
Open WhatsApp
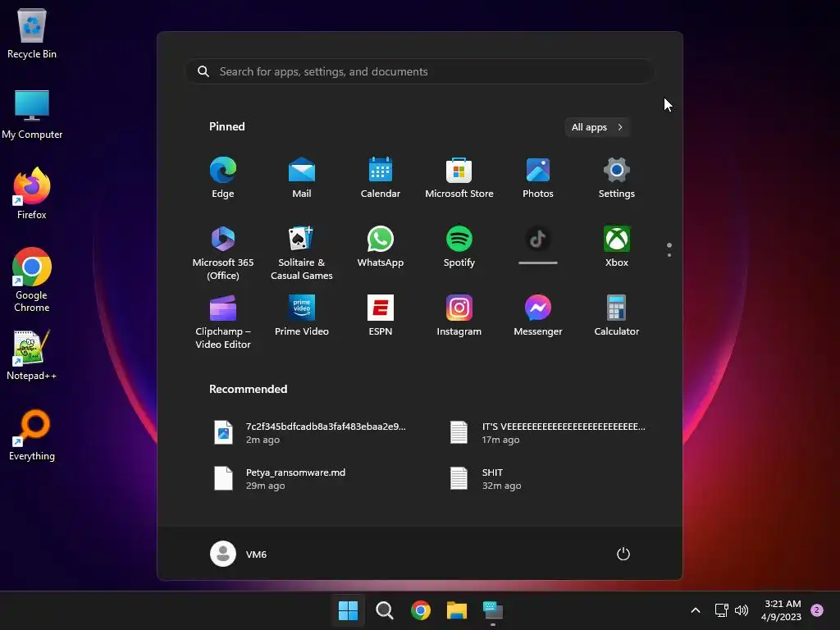click(381, 248)
